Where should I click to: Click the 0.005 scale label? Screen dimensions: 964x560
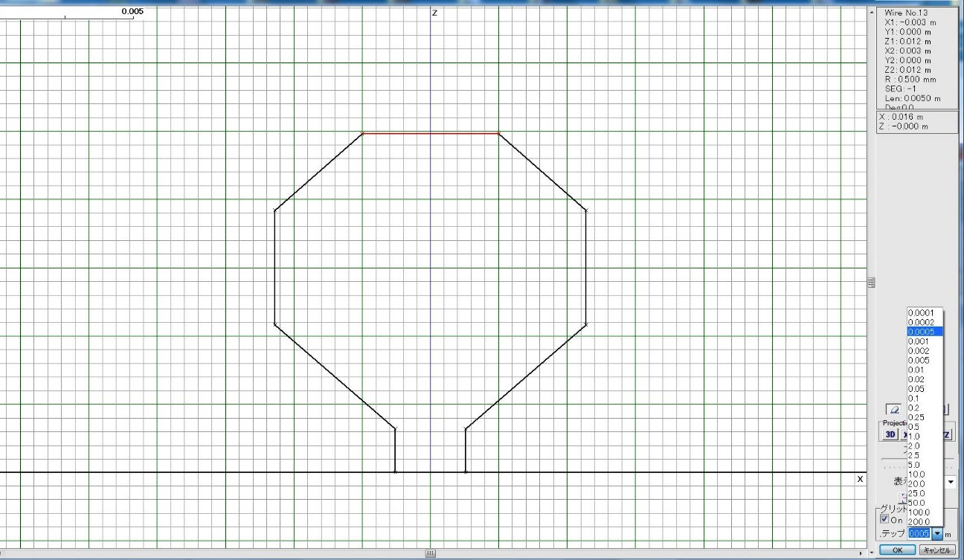(134, 12)
